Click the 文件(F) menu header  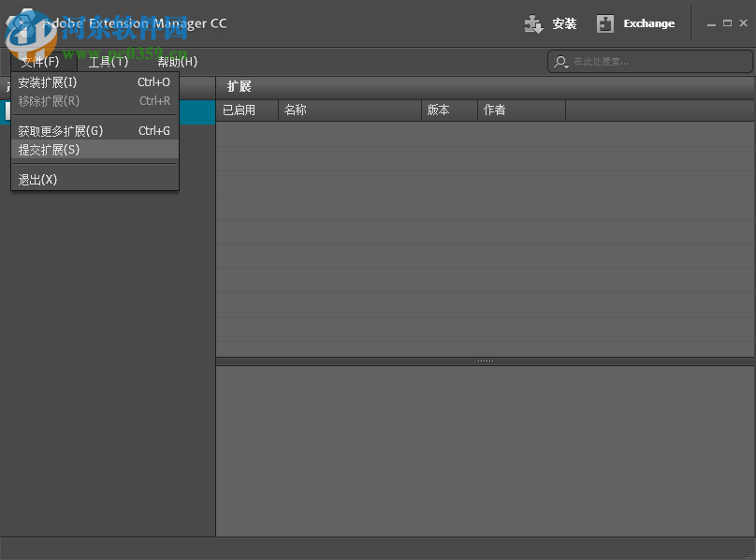coord(38,61)
